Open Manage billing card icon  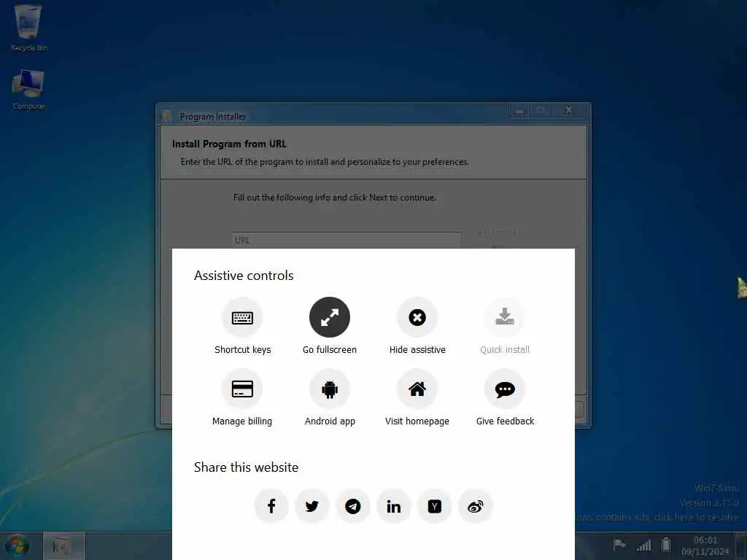(242, 389)
